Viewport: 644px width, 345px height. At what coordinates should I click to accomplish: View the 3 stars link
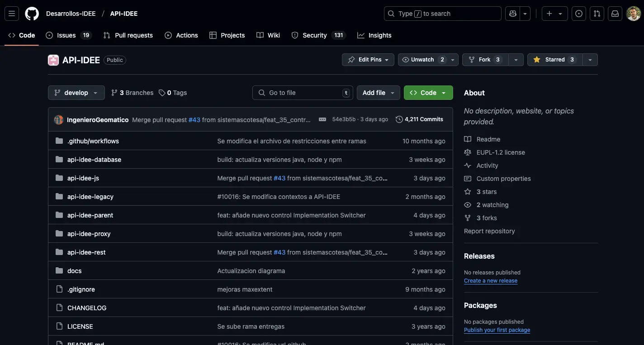pos(480,192)
